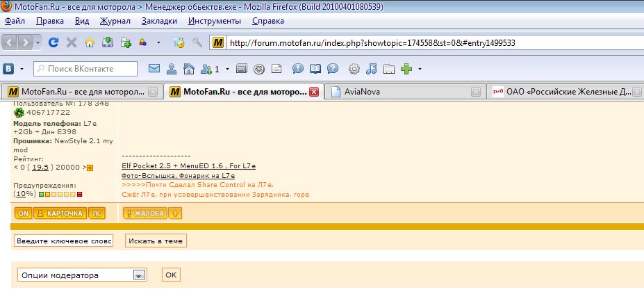Click the new tab icon with green plus
This screenshot has height=308, width=644.
pyautogui.click(x=126, y=42)
